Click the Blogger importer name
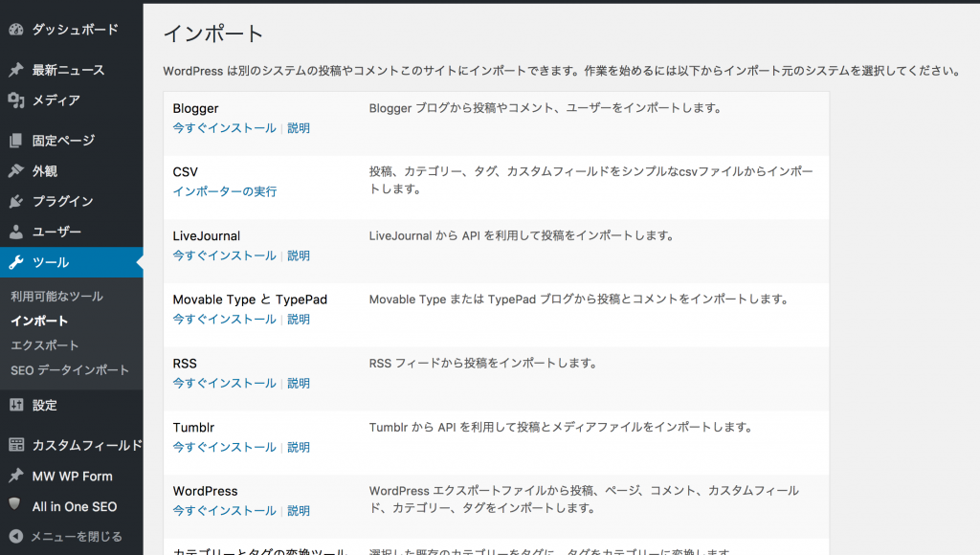The width and height of the screenshot is (980, 555). (x=195, y=109)
